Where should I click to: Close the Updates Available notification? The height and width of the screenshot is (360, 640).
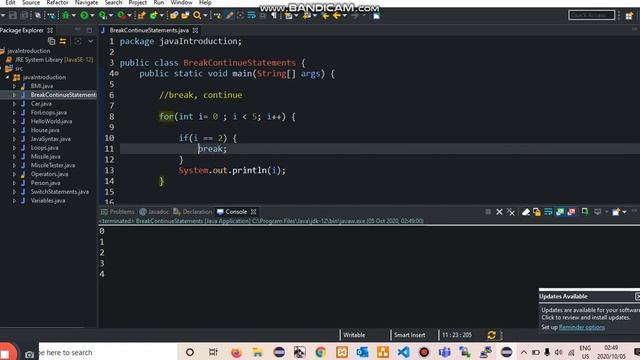click(x=637, y=296)
